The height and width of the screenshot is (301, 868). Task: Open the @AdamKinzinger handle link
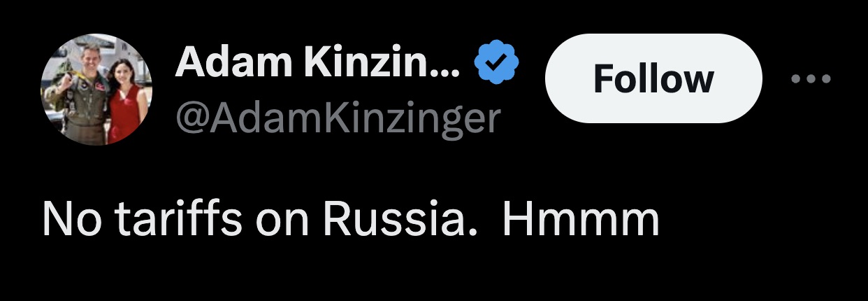click(338, 118)
